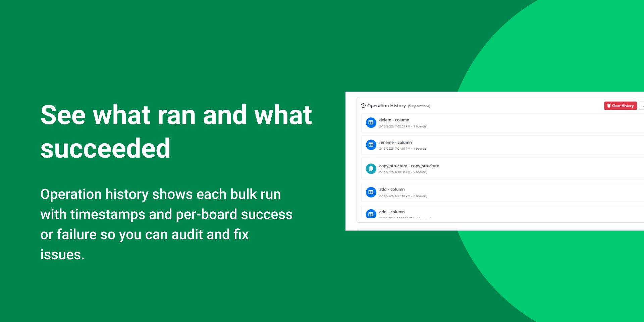Open the last add - column entry title
Image resolution: width=644 pixels, height=322 pixels.
(392, 212)
